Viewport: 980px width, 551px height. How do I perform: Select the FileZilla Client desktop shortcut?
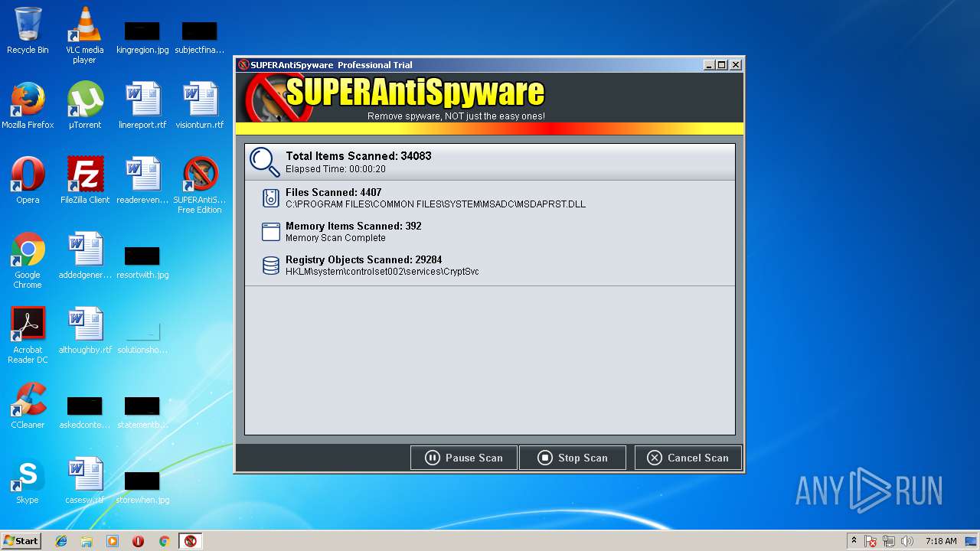pyautogui.click(x=85, y=181)
